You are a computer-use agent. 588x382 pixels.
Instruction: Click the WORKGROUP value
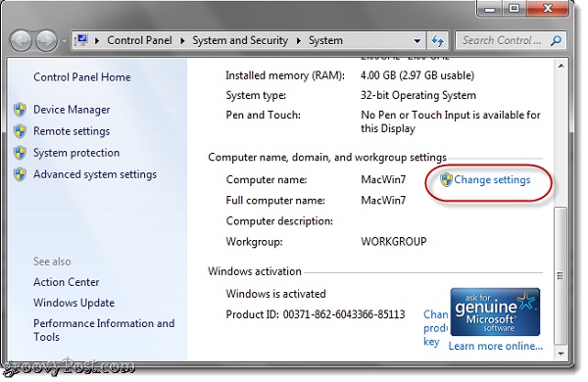pyautogui.click(x=394, y=241)
